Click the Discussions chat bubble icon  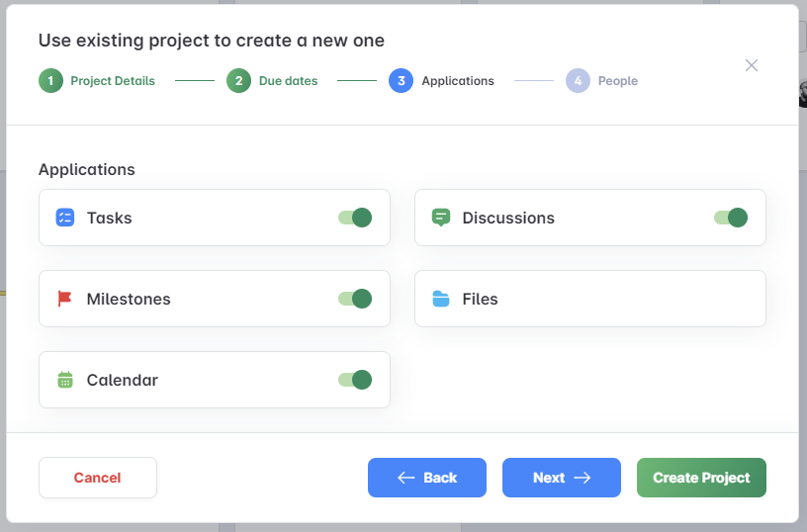point(441,218)
